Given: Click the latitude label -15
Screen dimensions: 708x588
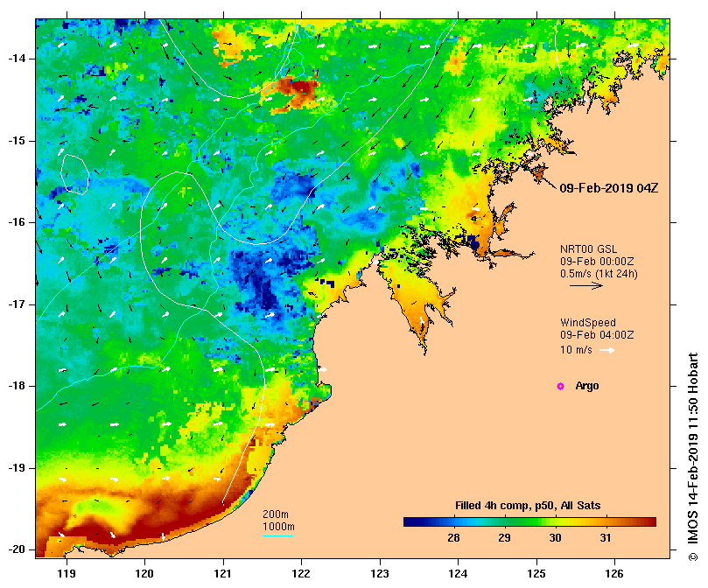Looking at the screenshot, I should point(17,141).
